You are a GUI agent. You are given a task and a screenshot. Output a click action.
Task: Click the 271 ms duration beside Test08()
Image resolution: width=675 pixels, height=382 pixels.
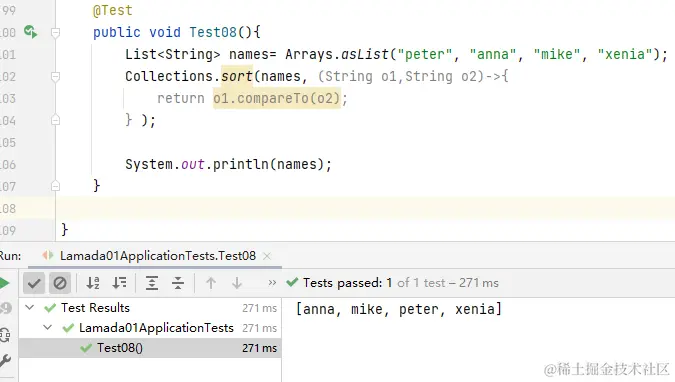[x=259, y=348]
